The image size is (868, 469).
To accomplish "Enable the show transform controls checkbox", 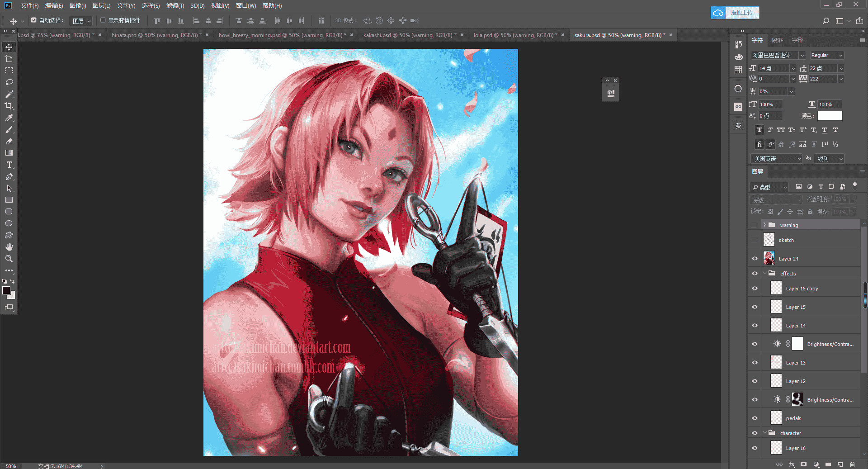I will tap(103, 20).
